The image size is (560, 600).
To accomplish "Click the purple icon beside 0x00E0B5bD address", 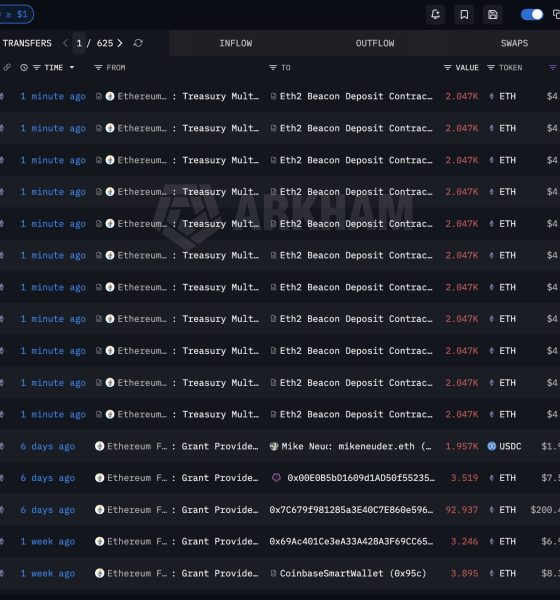I will pyautogui.click(x=276, y=478).
